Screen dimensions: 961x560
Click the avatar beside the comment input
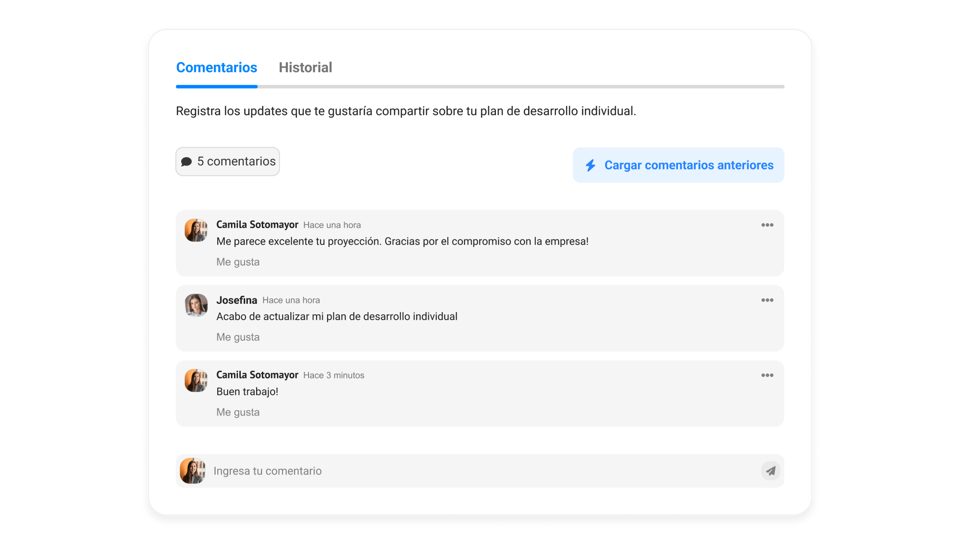point(193,471)
